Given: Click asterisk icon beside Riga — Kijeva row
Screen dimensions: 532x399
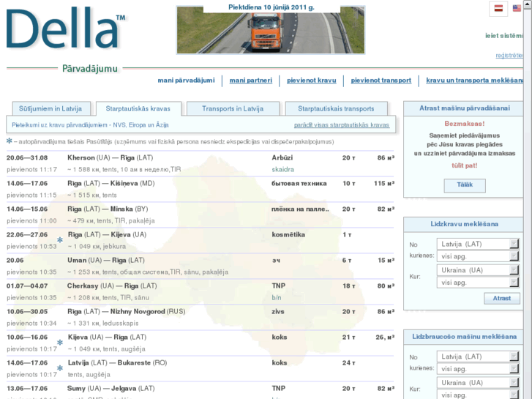Looking at the screenshot, I should click(x=60, y=240).
